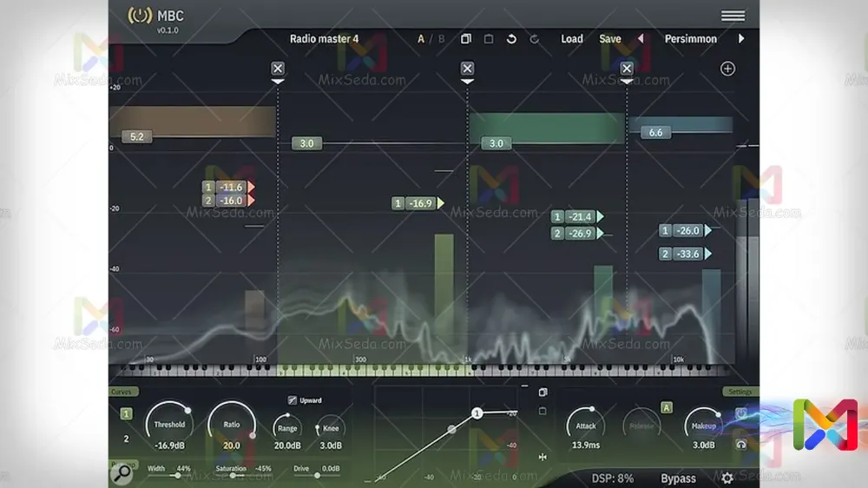The width and height of the screenshot is (868, 488).
Task: Click the copy preset state icon
Action: pyautogui.click(x=466, y=39)
